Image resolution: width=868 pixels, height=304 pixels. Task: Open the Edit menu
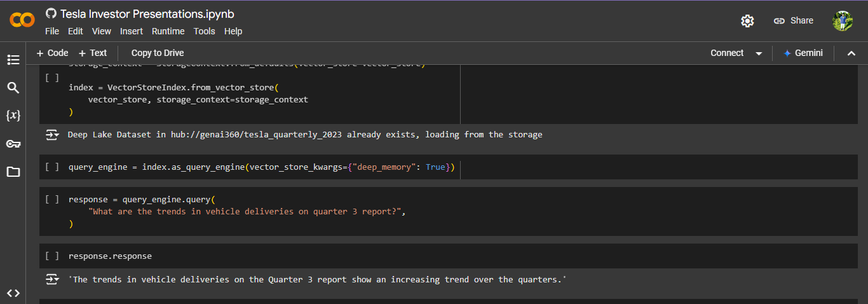[76, 31]
